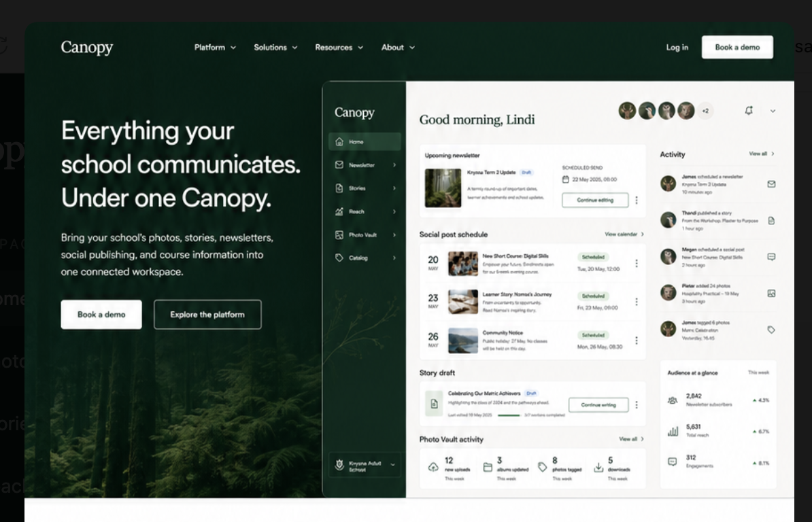Open three-dot menu for Knysna Term 2 Update
The width and height of the screenshot is (812, 522).
click(x=637, y=201)
